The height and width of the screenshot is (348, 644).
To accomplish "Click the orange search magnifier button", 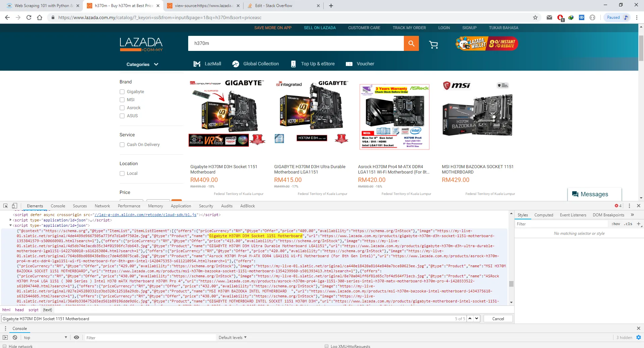I will [411, 43].
